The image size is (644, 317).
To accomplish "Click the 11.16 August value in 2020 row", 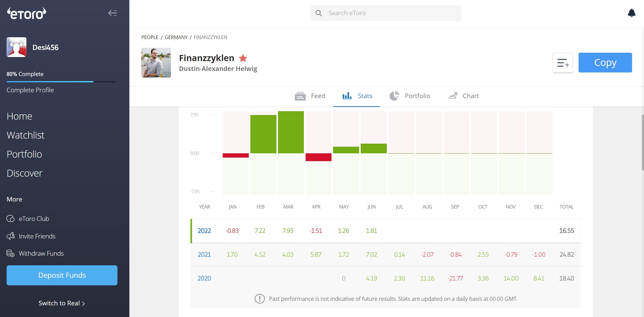I will [x=427, y=278].
